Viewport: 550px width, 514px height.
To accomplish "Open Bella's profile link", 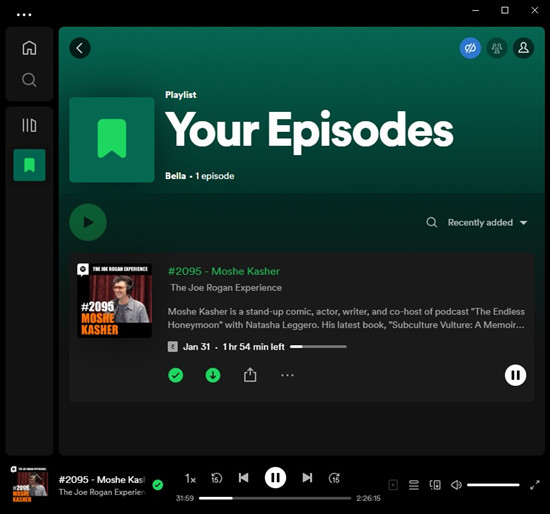I will [175, 176].
